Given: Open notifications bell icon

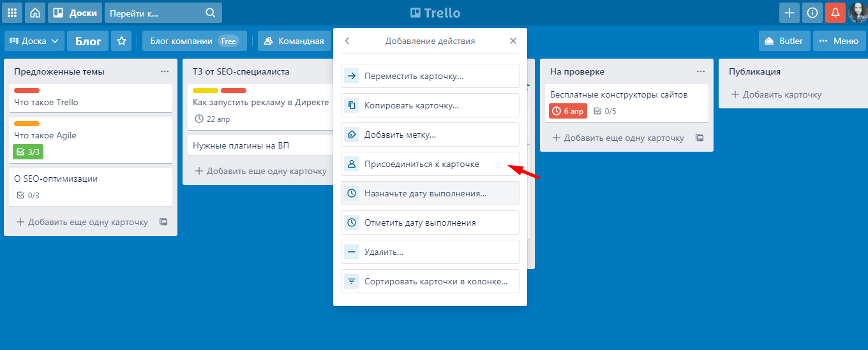Looking at the screenshot, I should pyautogui.click(x=835, y=13).
